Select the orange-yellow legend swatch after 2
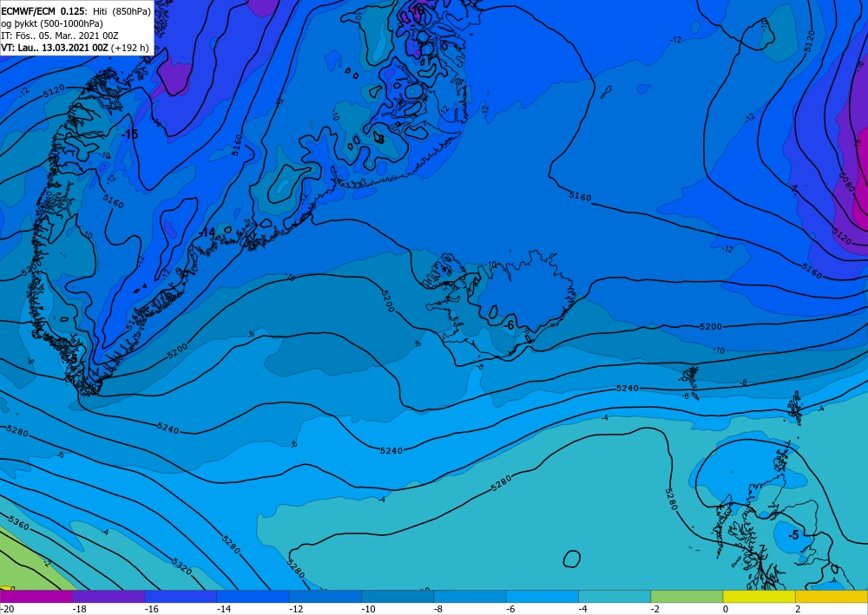 832,597
